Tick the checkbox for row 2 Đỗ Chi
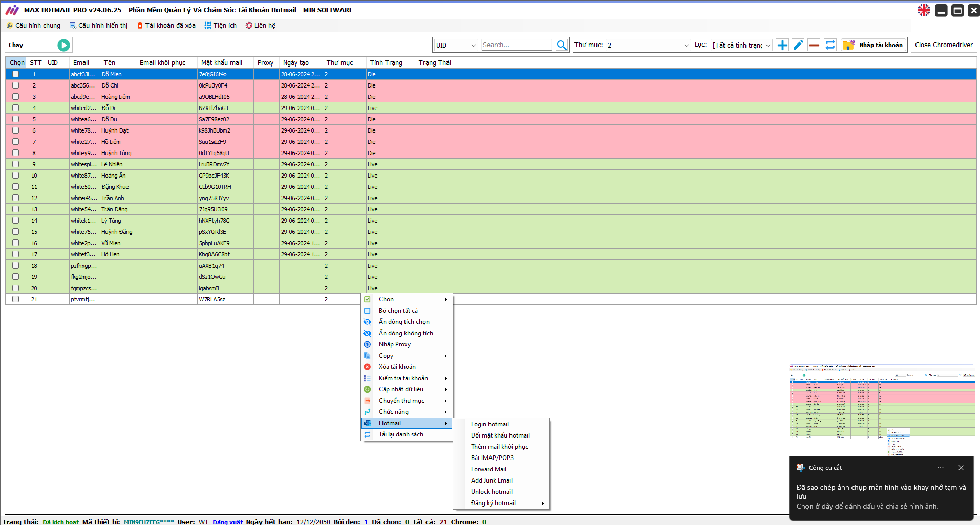Screen dimensions: 980x525 click(x=16, y=85)
